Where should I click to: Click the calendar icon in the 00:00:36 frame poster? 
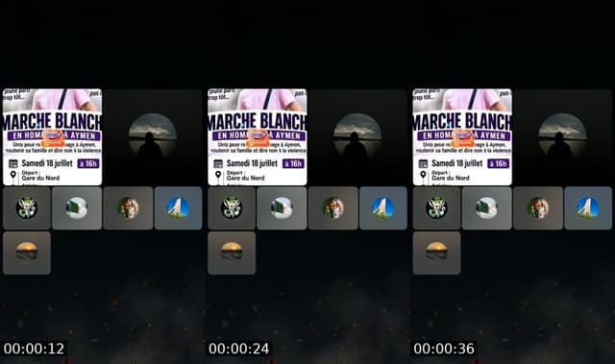[423, 164]
